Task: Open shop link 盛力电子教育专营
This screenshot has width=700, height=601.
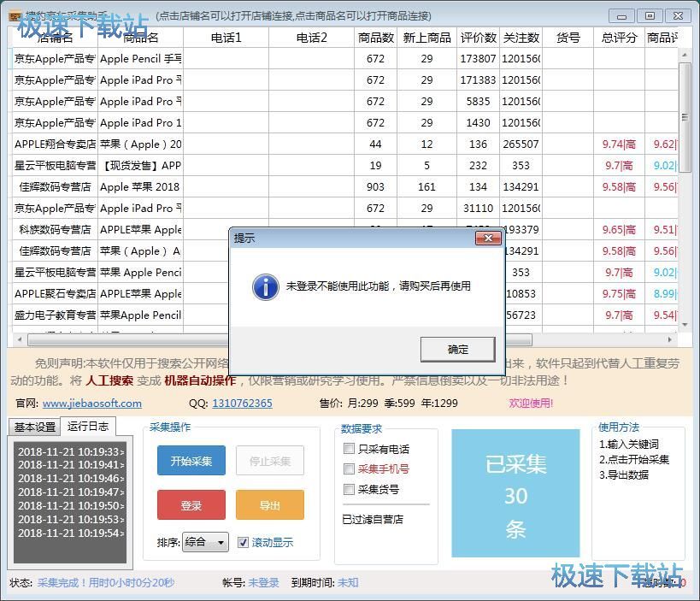Action: pos(55,315)
